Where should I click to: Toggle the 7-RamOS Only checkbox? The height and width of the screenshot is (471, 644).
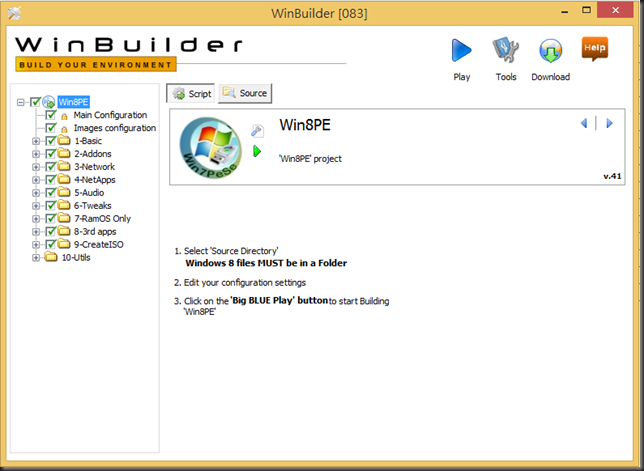tap(51, 218)
